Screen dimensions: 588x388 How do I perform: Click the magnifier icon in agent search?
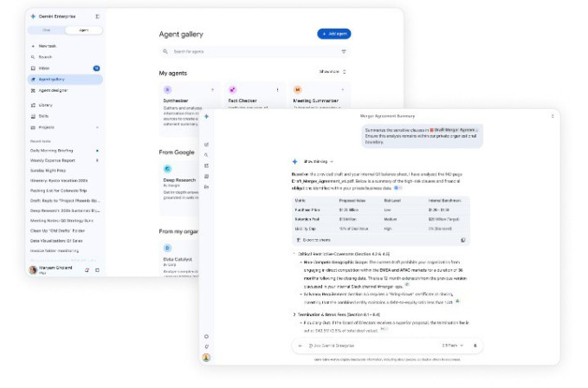pyautogui.click(x=165, y=51)
